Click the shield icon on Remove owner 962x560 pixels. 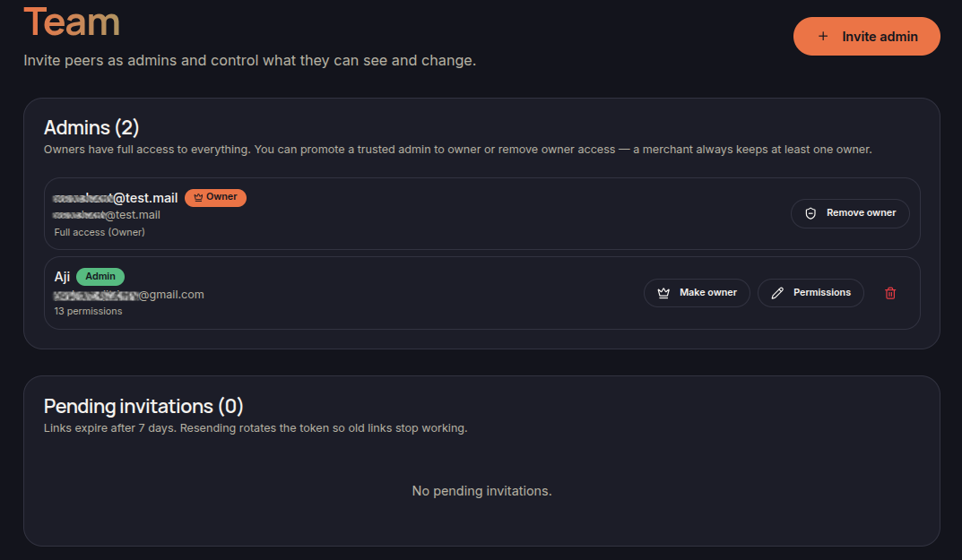pos(810,213)
